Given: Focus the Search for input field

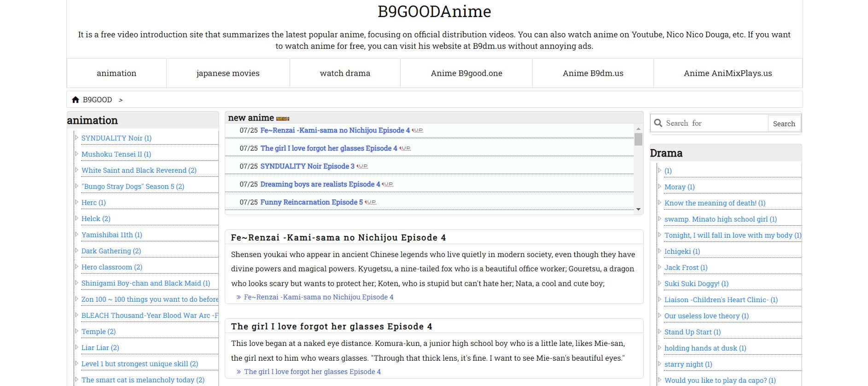Looking at the screenshot, I should (715, 123).
